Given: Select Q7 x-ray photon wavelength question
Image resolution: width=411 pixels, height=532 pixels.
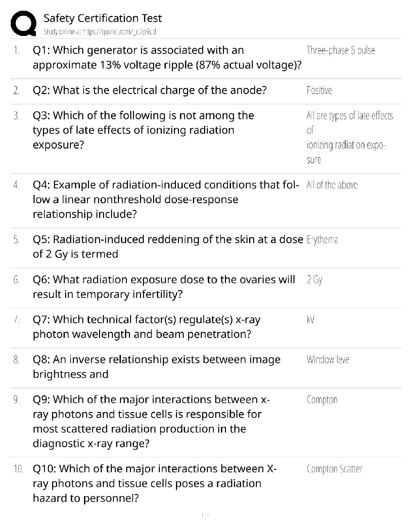Looking at the screenshot, I should tap(146, 327).
